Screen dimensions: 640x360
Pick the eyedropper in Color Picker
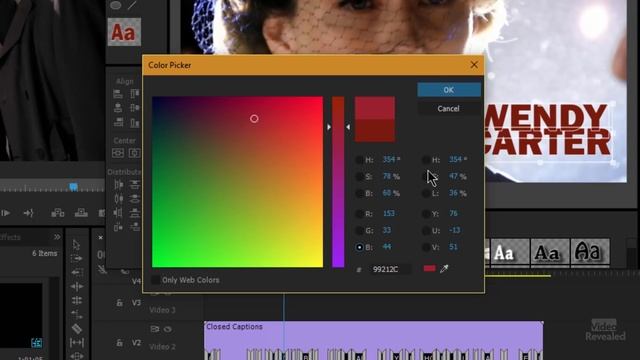point(444,269)
